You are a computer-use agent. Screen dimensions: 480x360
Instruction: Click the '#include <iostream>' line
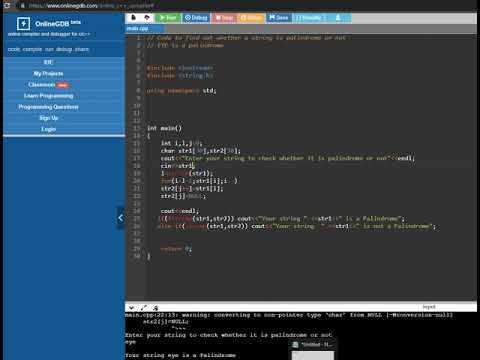[x=180, y=68]
